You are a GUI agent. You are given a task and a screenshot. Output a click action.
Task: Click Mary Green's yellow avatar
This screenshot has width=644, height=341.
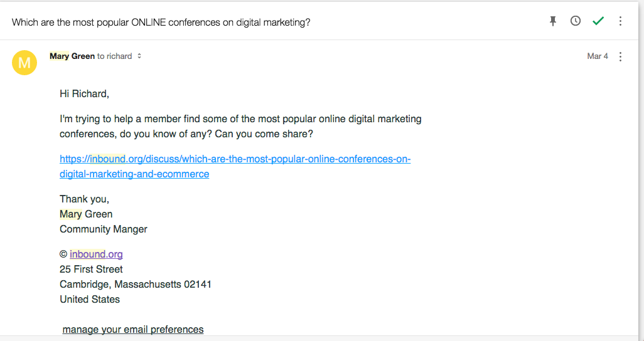click(24, 63)
